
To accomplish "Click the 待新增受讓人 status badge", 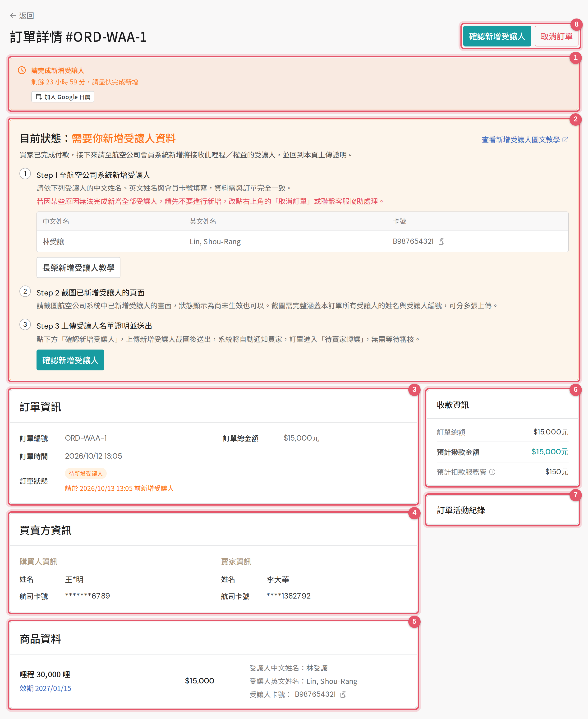I will pyautogui.click(x=86, y=473).
